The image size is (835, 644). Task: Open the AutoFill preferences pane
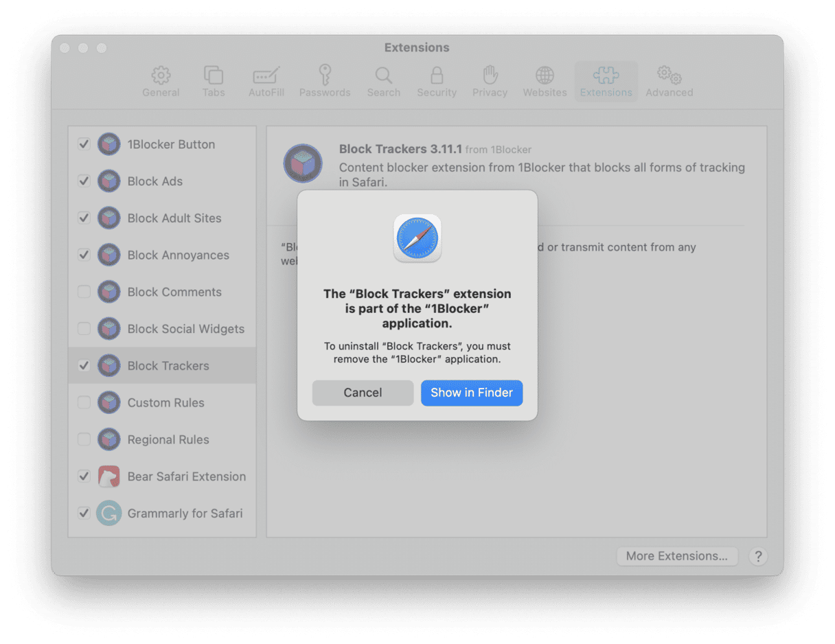click(266, 76)
